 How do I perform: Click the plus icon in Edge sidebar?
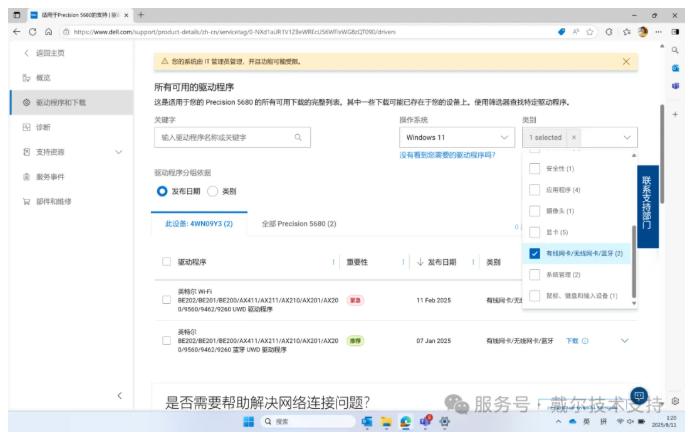[x=675, y=114]
